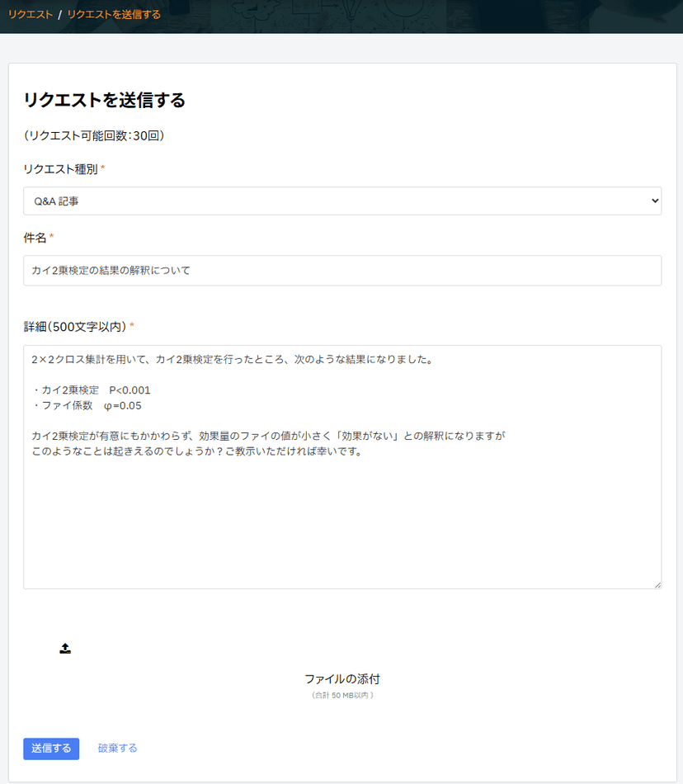Image resolution: width=683 pixels, height=784 pixels.
Task: Click the 件名 subject input field
Action: 341,271
